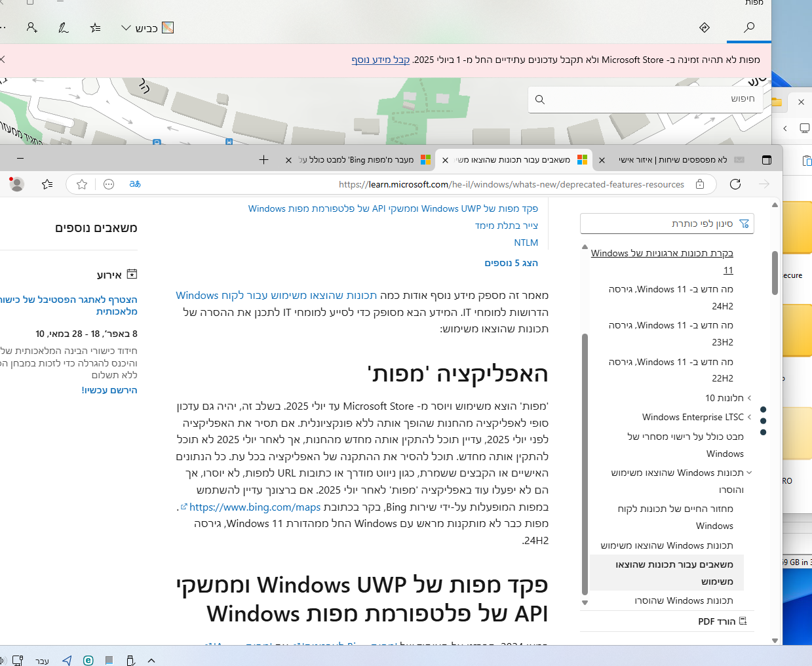
Task: Open the green e icon in system tray
Action: pyautogui.click(x=88, y=660)
